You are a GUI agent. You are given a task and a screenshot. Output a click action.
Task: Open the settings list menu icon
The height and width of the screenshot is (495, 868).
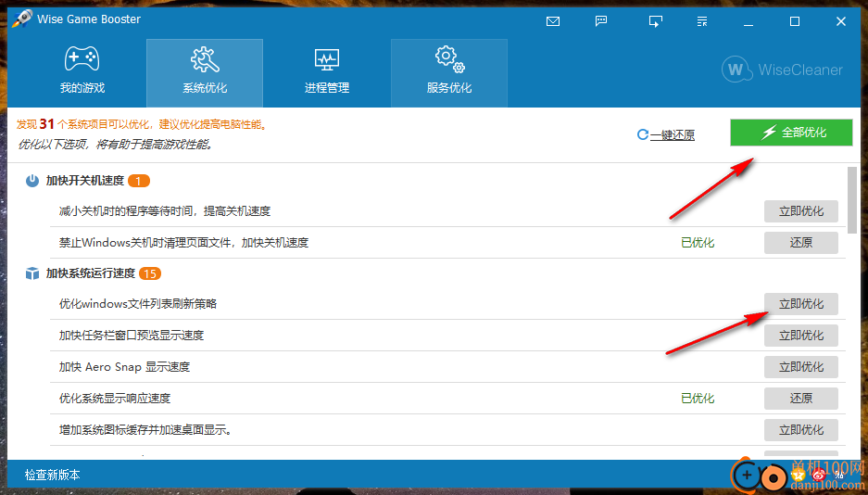[x=702, y=21]
